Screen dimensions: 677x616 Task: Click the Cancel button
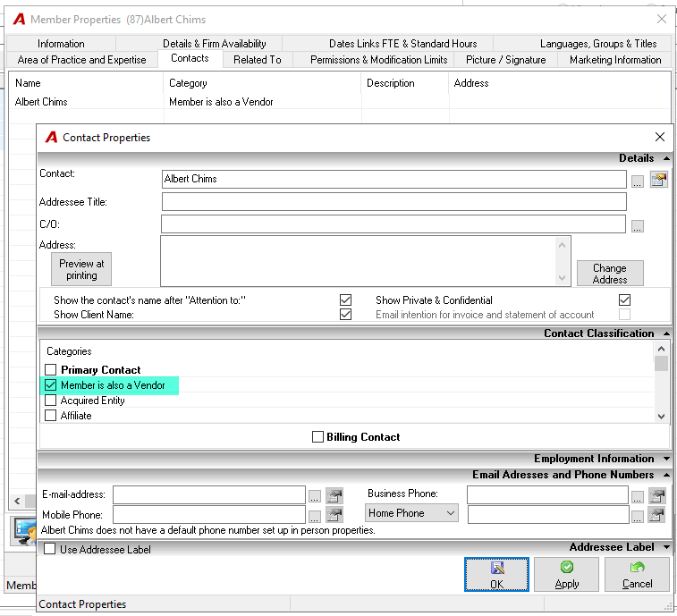click(x=638, y=574)
